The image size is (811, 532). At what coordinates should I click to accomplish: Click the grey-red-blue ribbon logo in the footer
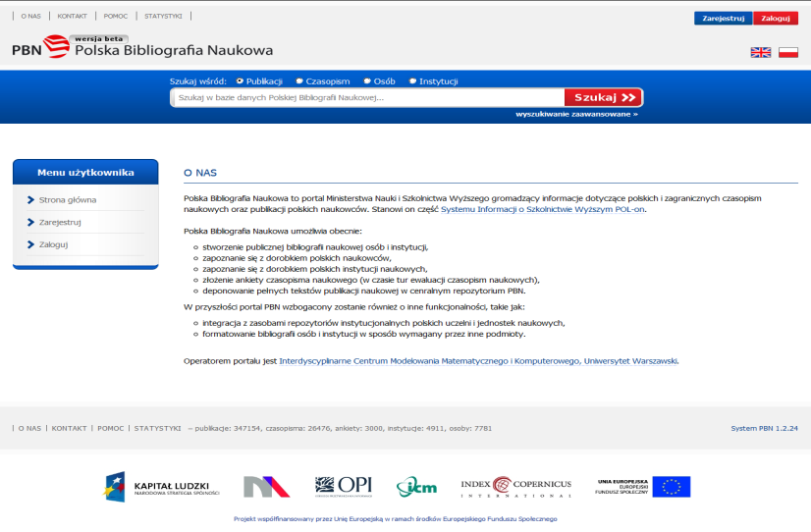266,487
